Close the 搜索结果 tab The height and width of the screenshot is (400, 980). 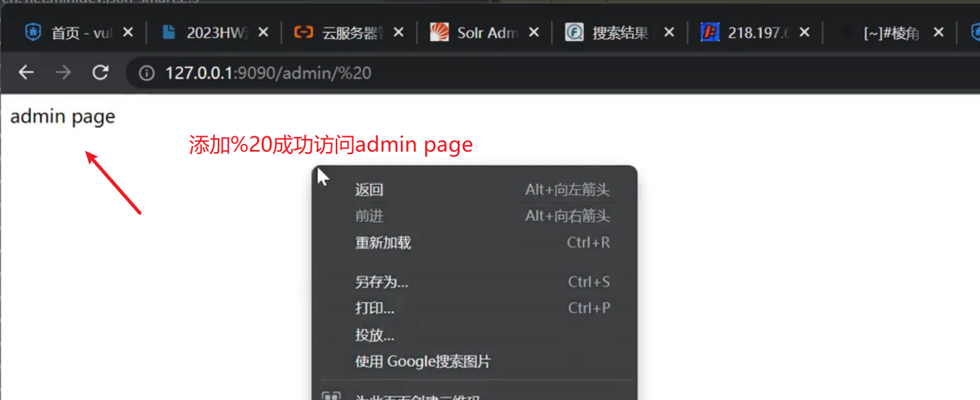click(x=670, y=33)
